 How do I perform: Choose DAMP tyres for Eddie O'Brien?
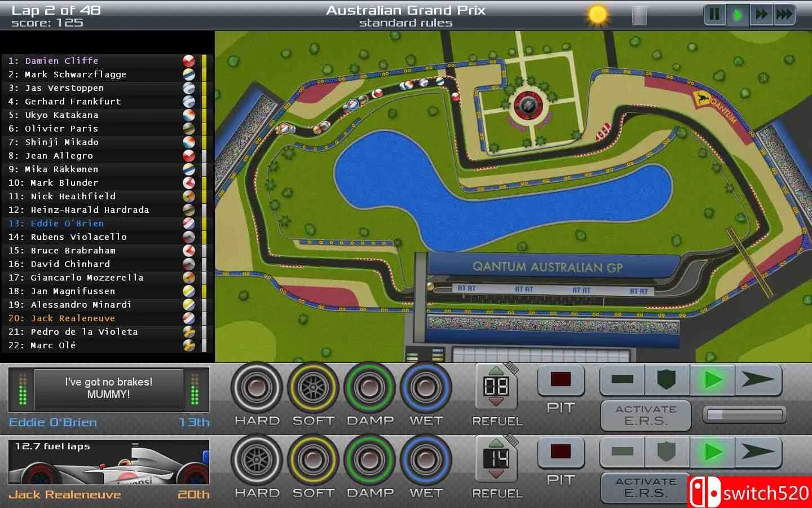[369, 388]
